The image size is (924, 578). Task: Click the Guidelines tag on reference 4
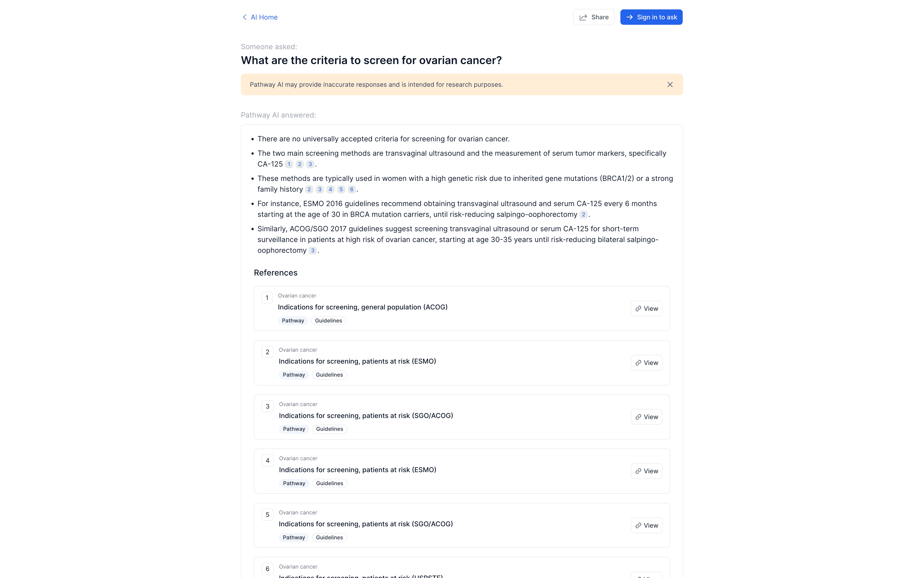pyautogui.click(x=329, y=484)
